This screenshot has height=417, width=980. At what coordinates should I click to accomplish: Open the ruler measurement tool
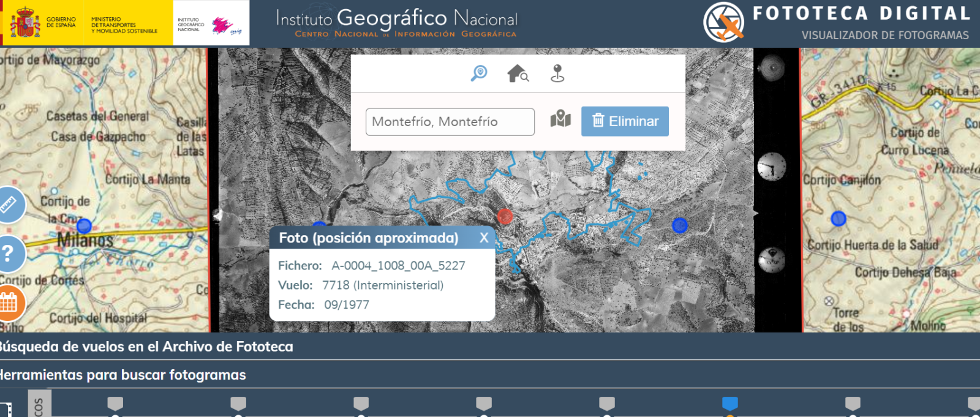(x=9, y=205)
